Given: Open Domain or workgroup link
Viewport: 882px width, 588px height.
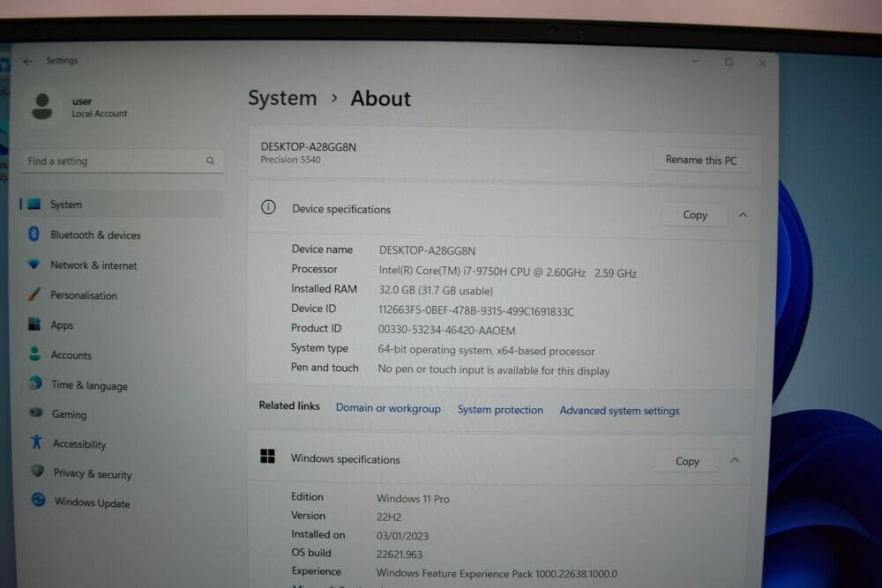Looking at the screenshot, I should [x=388, y=408].
